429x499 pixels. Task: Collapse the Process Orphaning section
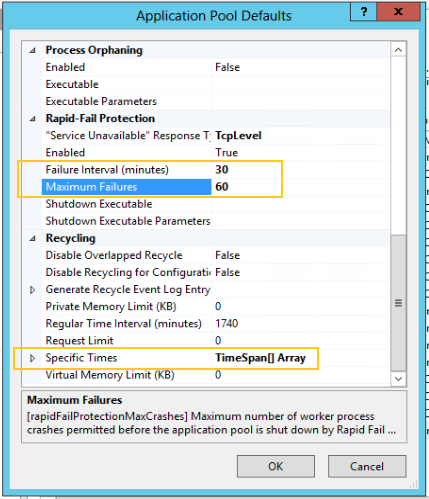(32, 50)
